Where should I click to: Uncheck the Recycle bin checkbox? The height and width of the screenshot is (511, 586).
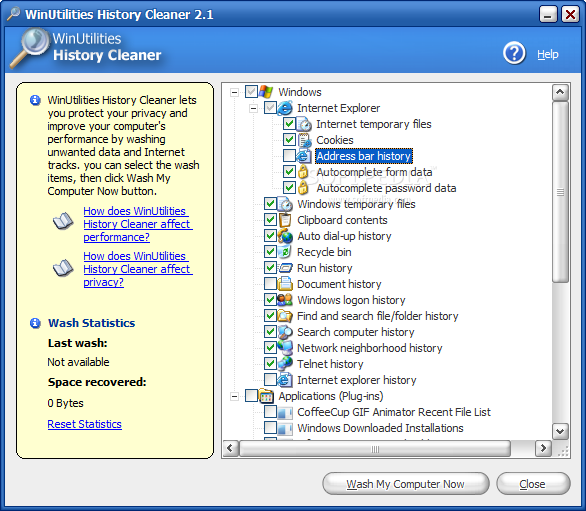pyautogui.click(x=270, y=251)
